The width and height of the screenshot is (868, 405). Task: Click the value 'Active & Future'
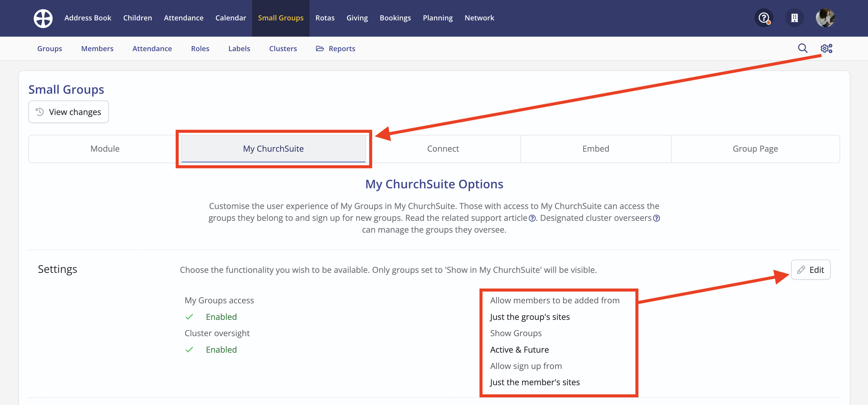(x=519, y=350)
